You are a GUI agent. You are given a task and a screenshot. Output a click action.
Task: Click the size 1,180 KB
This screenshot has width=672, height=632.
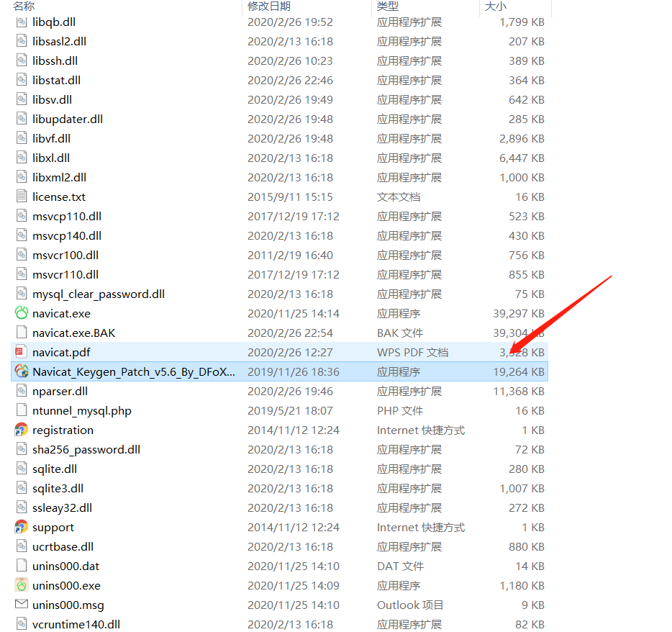click(522, 586)
